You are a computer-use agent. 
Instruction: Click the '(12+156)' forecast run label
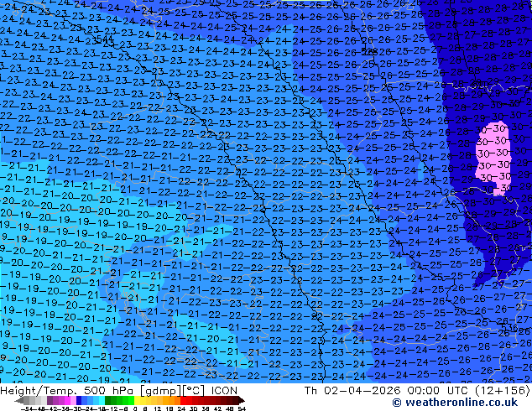(x=502, y=391)
